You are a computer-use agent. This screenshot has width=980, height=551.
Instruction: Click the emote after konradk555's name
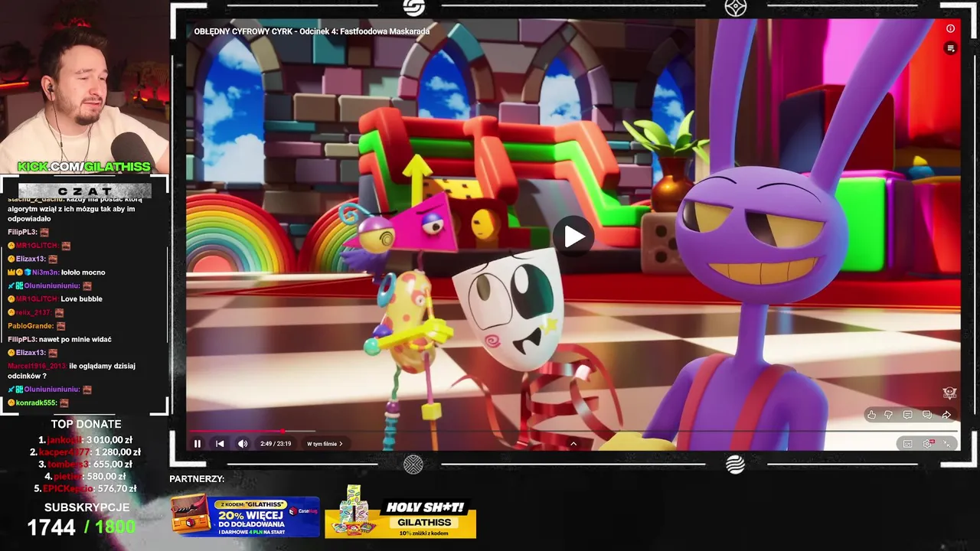(x=65, y=403)
